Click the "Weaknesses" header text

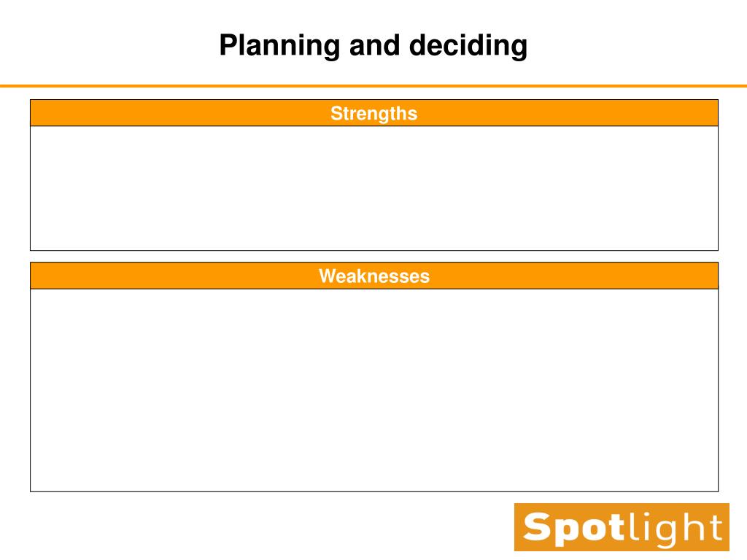(x=374, y=276)
